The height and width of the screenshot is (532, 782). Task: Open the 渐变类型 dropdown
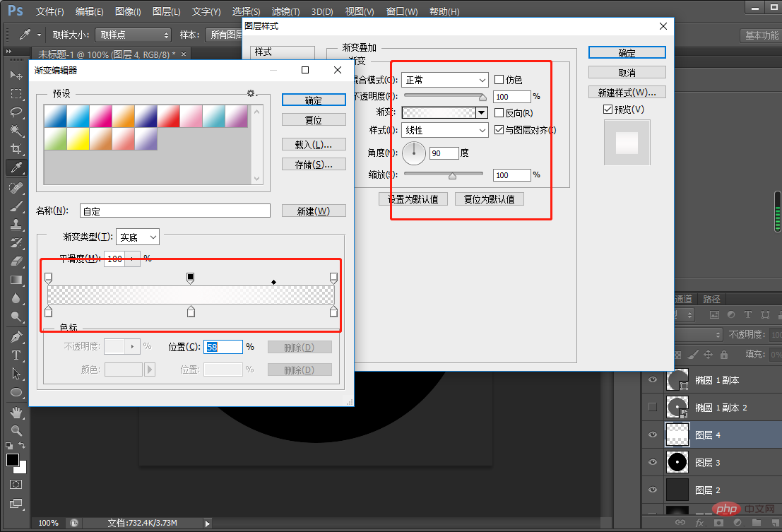click(x=137, y=237)
